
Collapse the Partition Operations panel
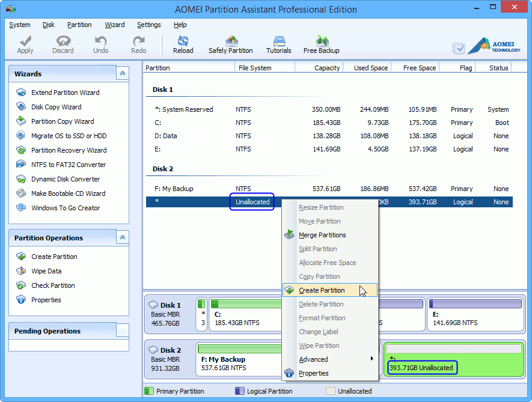click(x=123, y=237)
